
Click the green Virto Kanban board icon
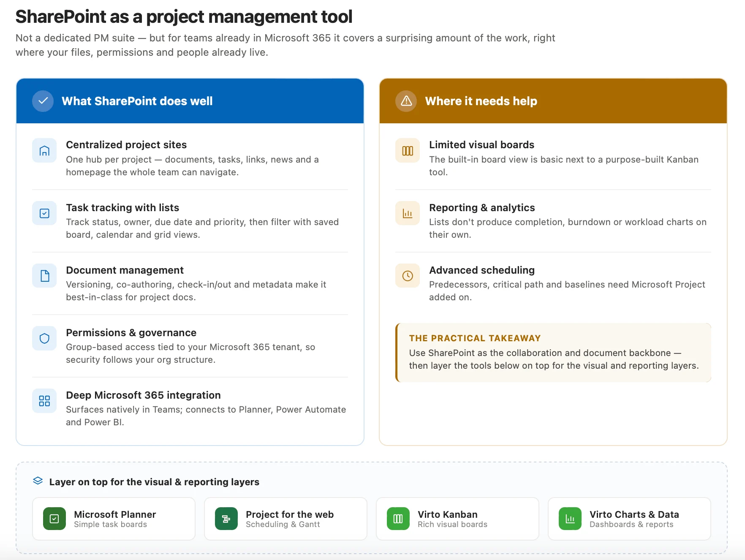coord(398,519)
